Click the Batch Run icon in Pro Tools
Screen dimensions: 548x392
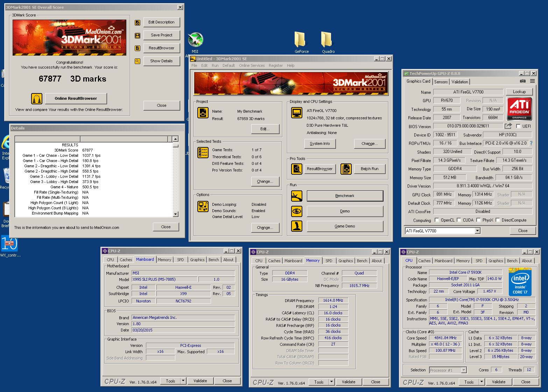346,169
